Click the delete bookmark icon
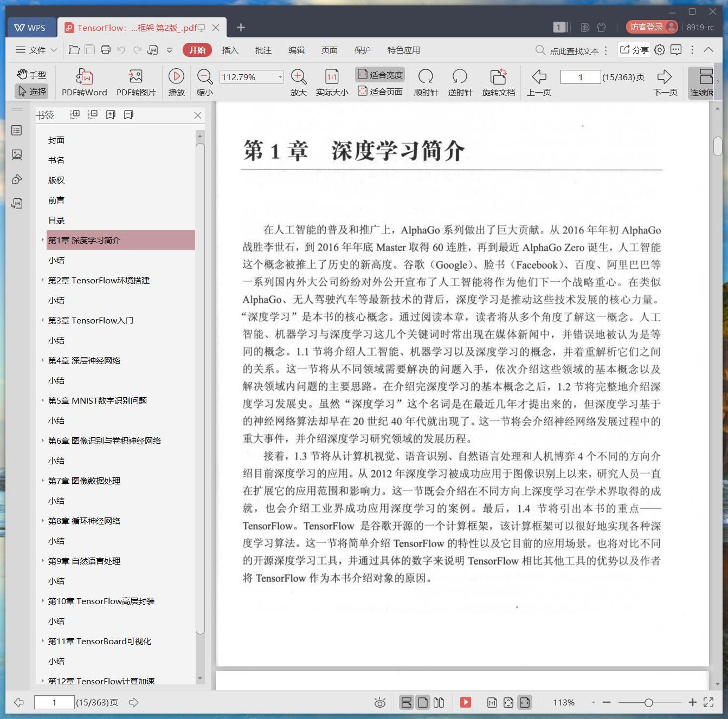This screenshot has width=728, height=719. (x=129, y=114)
